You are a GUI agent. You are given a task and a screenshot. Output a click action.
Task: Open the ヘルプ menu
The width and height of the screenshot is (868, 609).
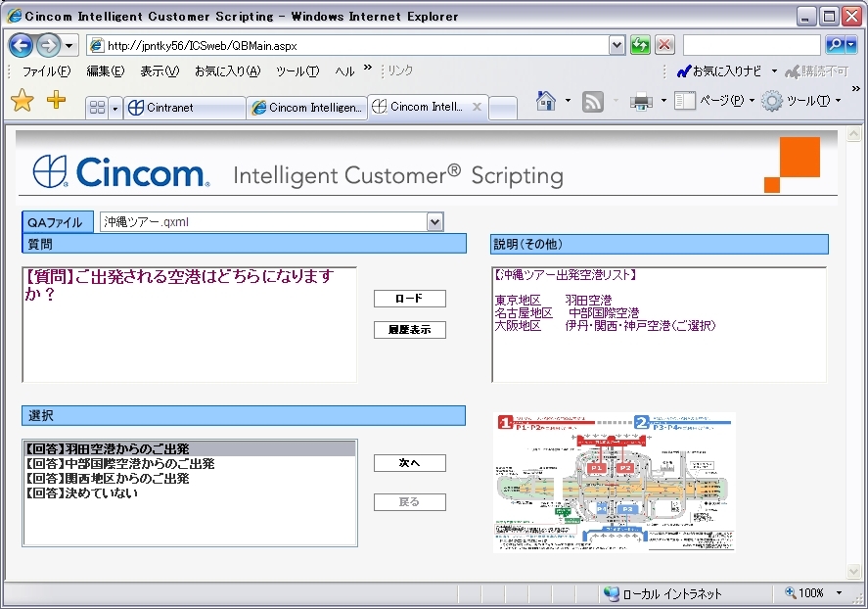[x=344, y=71]
